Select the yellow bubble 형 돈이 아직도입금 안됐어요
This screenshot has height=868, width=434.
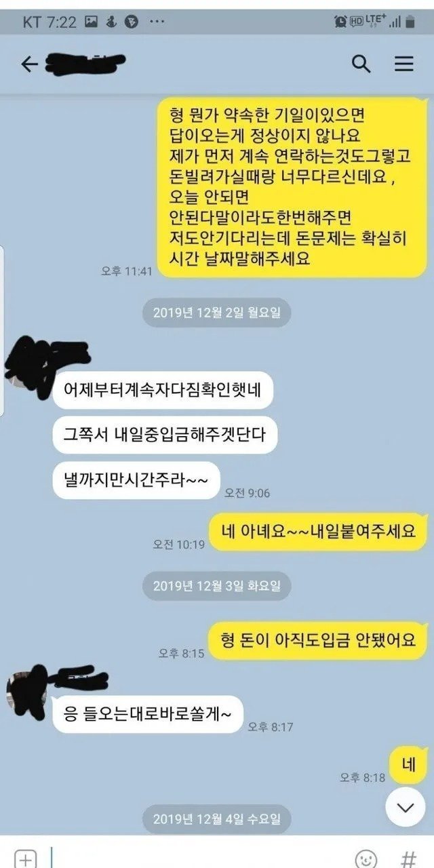tap(317, 641)
